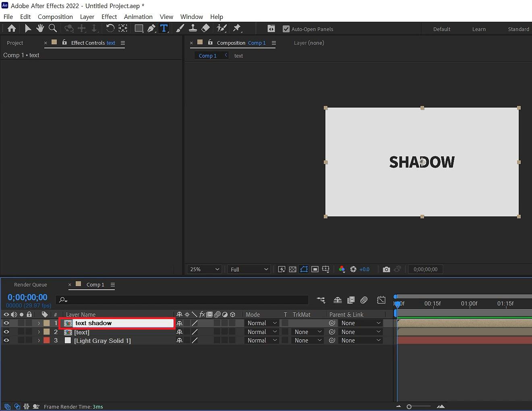Image resolution: width=532 pixels, height=411 pixels.
Task: Select the Standard workspace
Action: [518, 29]
